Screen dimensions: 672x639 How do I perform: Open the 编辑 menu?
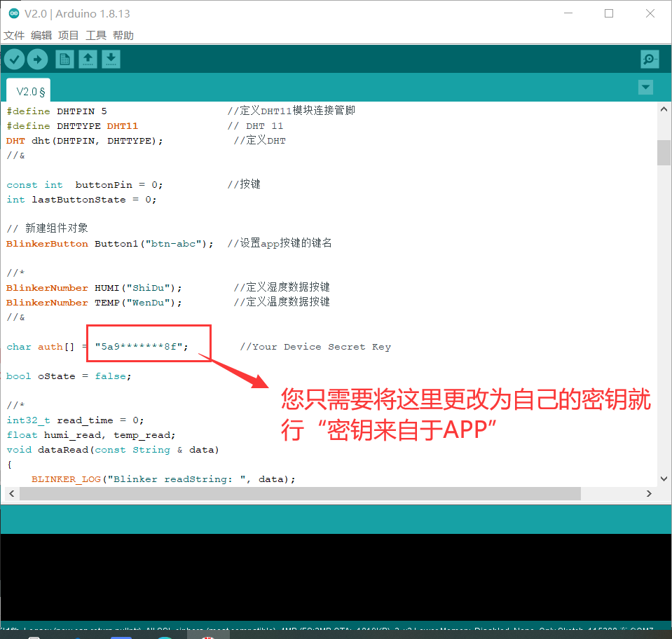click(x=41, y=35)
